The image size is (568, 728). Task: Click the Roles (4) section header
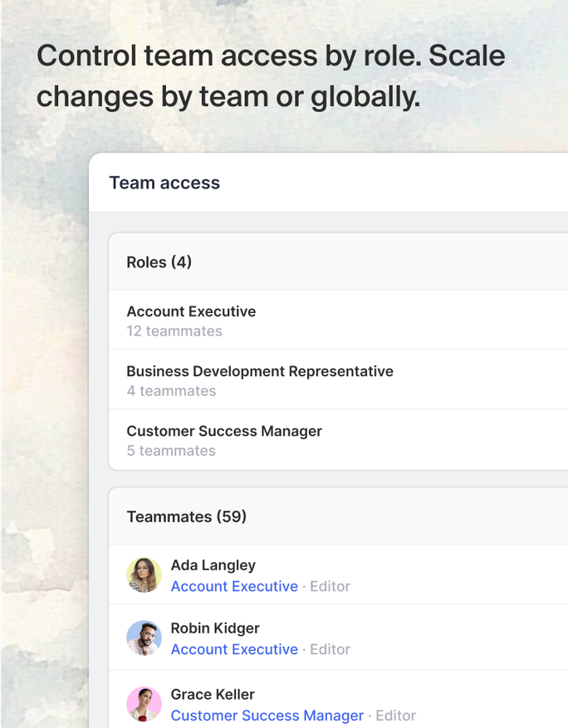(159, 262)
